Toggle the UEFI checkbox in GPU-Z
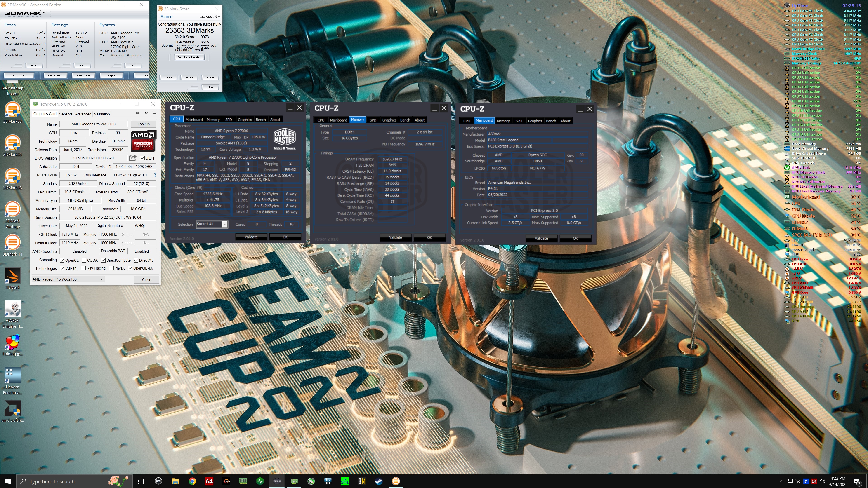 tap(143, 158)
